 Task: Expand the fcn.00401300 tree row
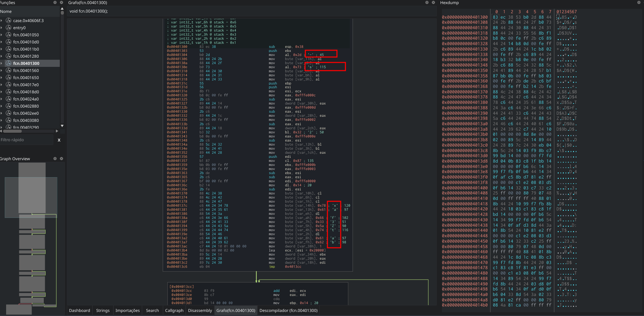(2, 63)
